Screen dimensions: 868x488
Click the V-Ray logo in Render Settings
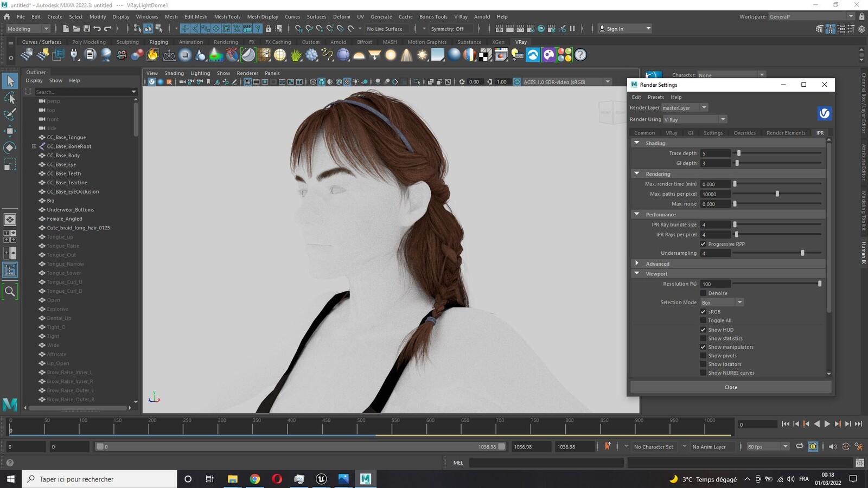824,113
